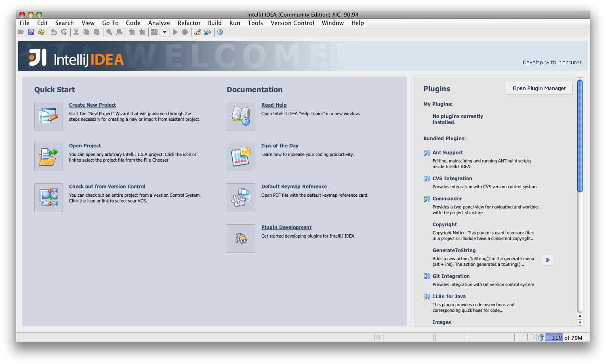Click the Open Project link
This screenshot has height=364, width=606.
pyautogui.click(x=85, y=146)
